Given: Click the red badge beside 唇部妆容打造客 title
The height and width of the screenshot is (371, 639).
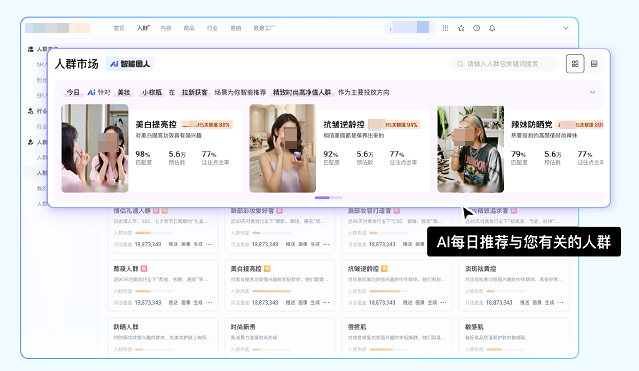Looking at the screenshot, I should point(397,211).
